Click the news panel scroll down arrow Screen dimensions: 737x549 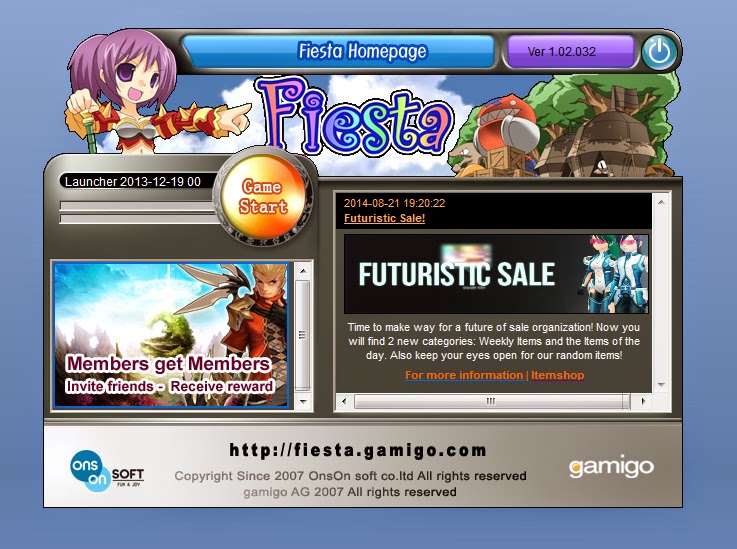661,385
